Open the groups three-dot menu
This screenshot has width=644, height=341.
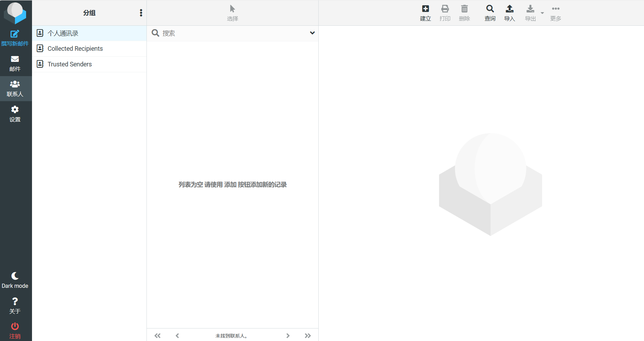pyautogui.click(x=141, y=13)
